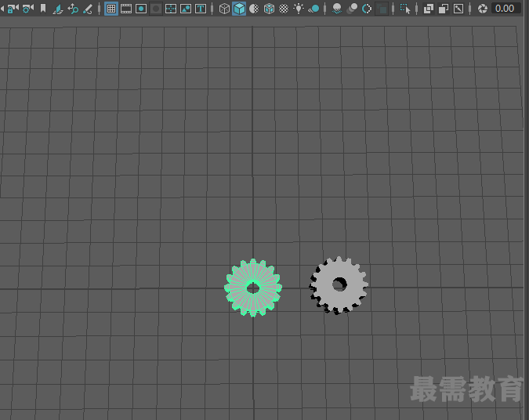Toggle the Safe Title overlay
Image resolution: width=529 pixels, height=420 pixels.
point(201,9)
